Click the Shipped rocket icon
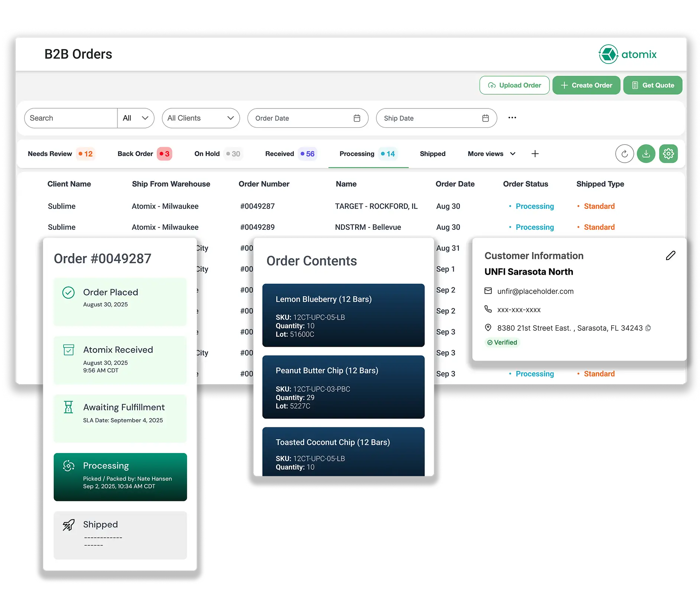The image size is (700, 616). click(68, 525)
